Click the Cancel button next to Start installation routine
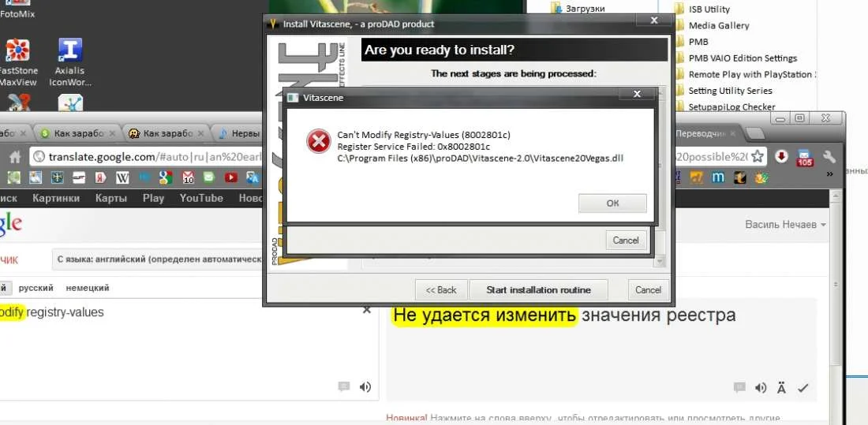 [x=648, y=290]
